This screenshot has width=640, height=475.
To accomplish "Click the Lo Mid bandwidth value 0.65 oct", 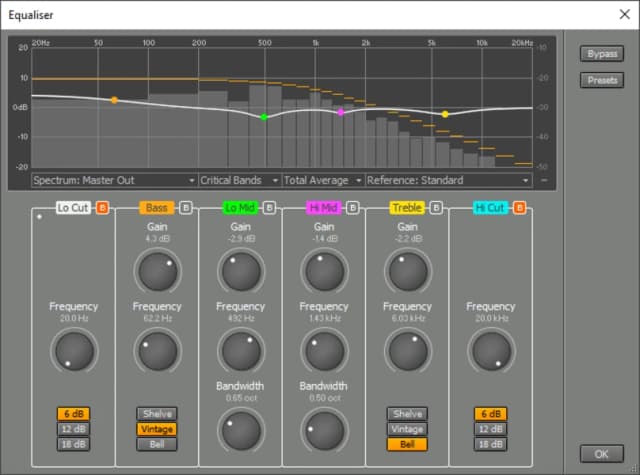I will 241,398.
